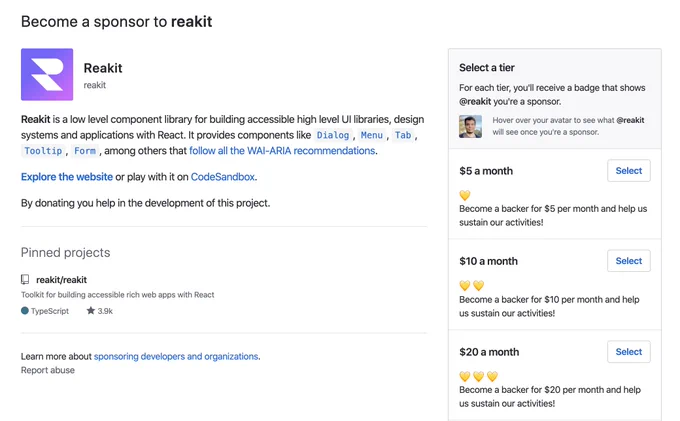Click the Dialog code label
The height and width of the screenshot is (421, 680).
coord(333,135)
